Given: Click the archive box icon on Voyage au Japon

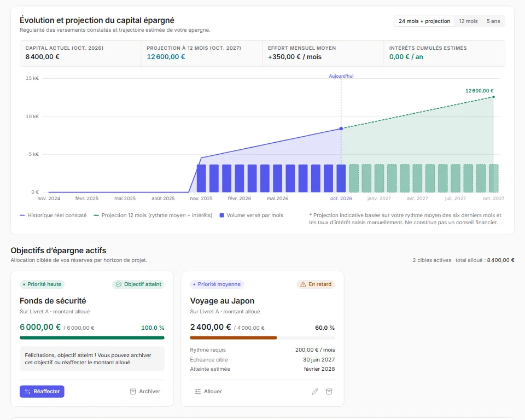Looking at the screenshot, I should click(x=329, y=391).
